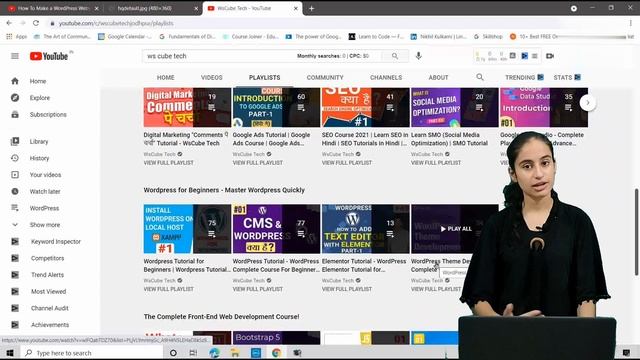Open the STATS tab
Screen dimensions: 640x360
click(567, 78)
